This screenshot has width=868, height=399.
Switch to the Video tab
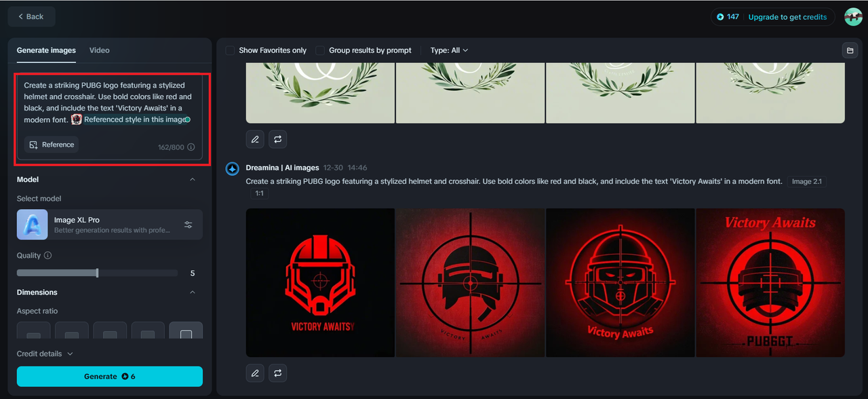[99, 50]
